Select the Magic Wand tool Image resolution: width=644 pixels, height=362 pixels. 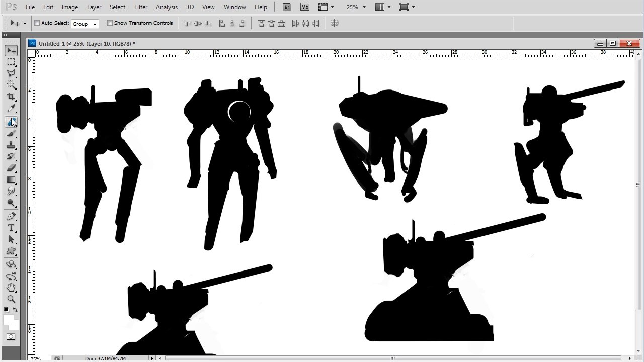point(11,85)
